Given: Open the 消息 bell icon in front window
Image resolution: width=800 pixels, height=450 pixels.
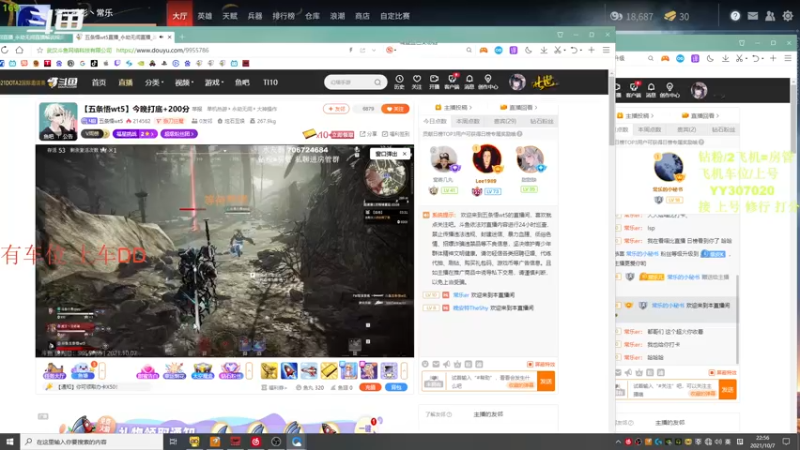Looking at the screenshot, I should [x=469, y=81].
